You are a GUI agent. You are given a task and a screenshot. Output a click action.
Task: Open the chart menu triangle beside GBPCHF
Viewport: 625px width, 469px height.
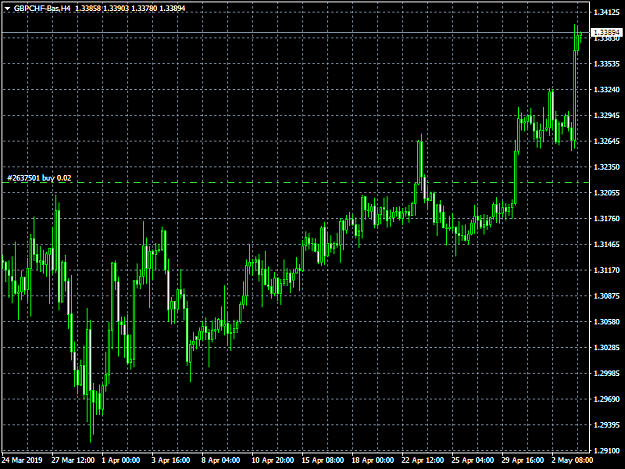pos(7,8)
